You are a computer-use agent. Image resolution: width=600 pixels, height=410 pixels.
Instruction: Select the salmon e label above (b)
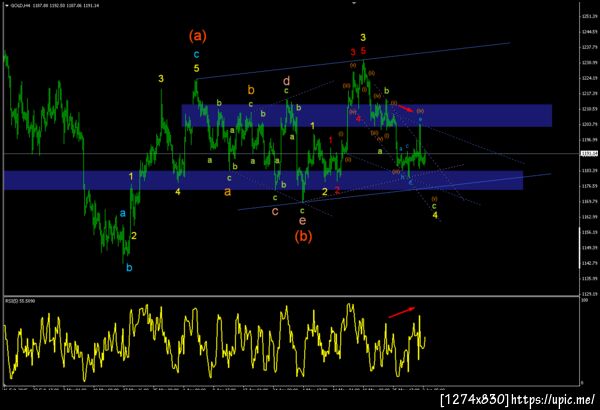pyautogui.click(x=302, y=220)
